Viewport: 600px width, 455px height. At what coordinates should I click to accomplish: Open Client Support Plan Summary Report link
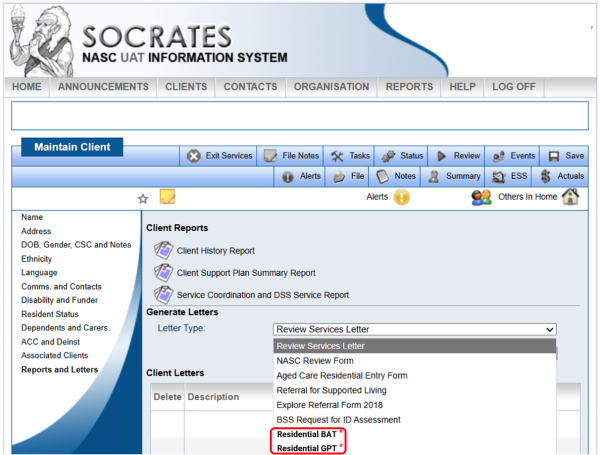pos(246,273)
